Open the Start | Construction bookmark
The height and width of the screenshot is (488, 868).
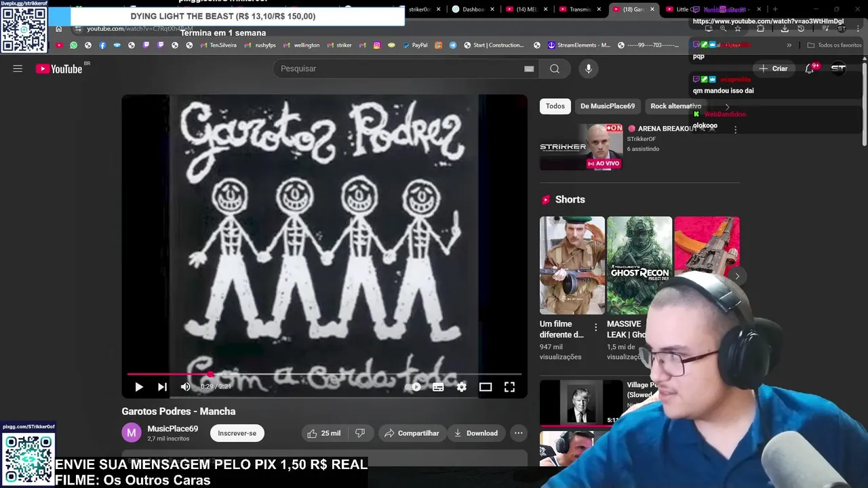click(494, 45)
